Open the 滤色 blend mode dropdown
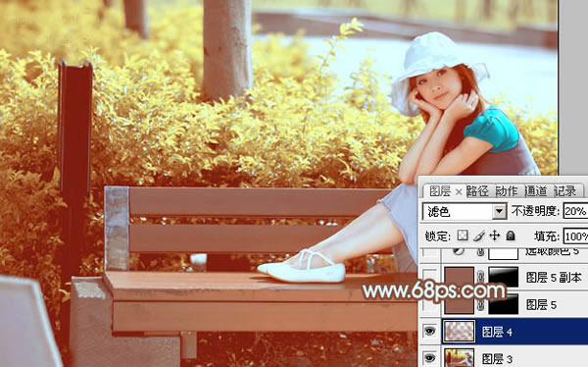This screenshot has width=588, height=367. pos(465,212)
